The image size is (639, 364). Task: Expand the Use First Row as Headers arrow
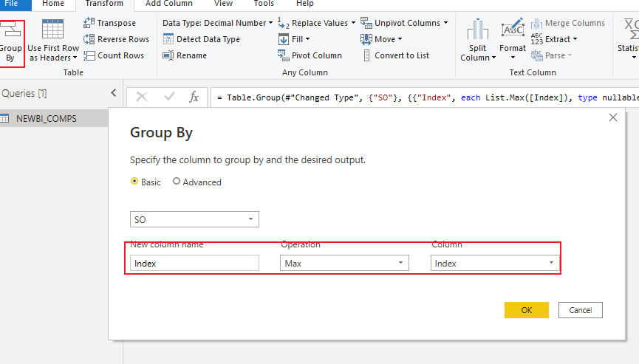point(75,58)
